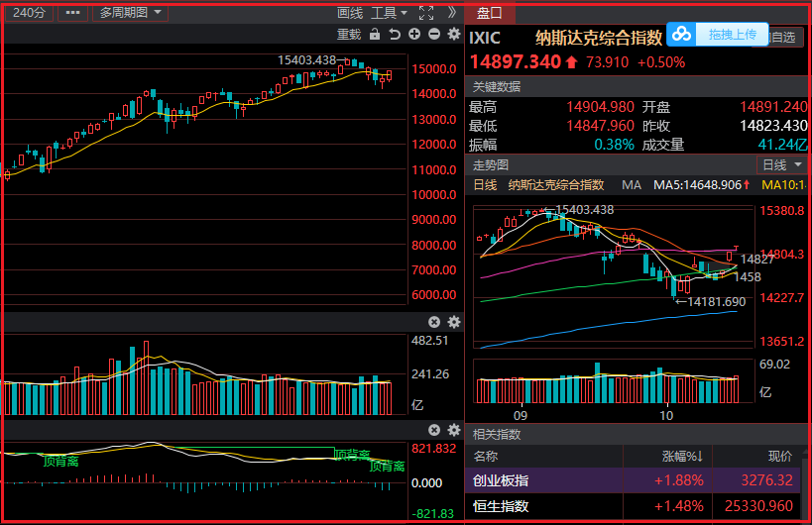Click the latest price 14897.340

point(516,62)
